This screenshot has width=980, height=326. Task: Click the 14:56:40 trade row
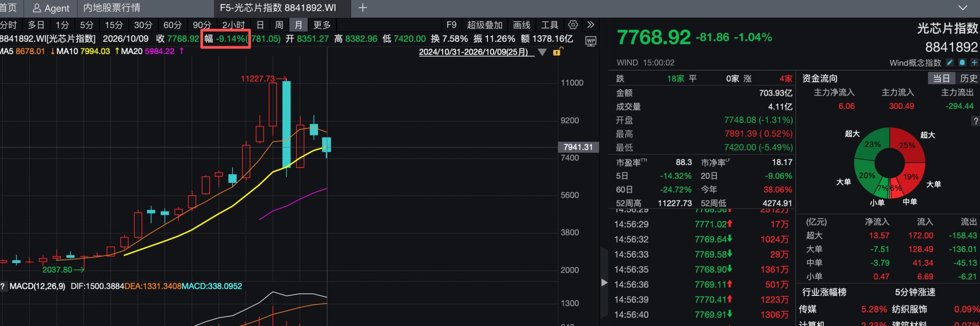click(x=702, y=315)
